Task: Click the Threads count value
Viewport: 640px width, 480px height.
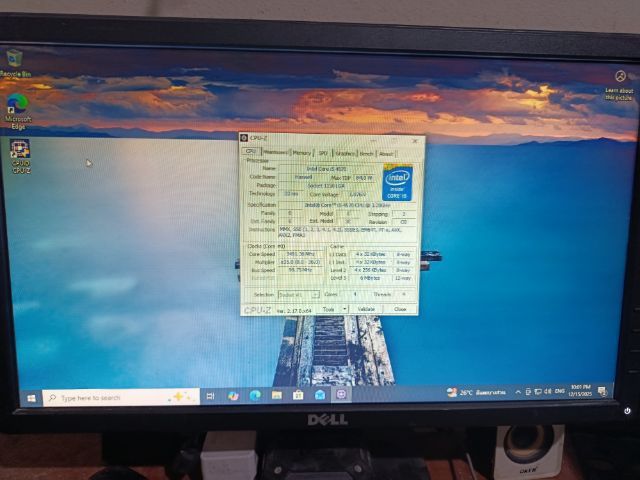Action: coord(404,294)
